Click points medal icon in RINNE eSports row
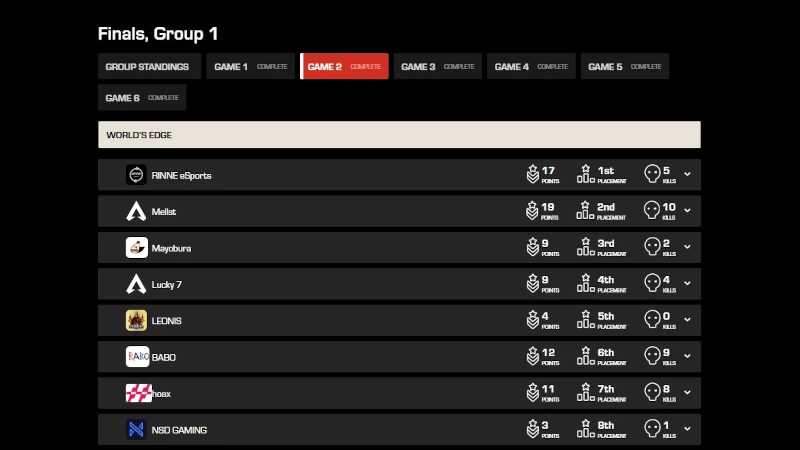Image resolution: width=800 pixels, height=450 pixels. point(533,174)
